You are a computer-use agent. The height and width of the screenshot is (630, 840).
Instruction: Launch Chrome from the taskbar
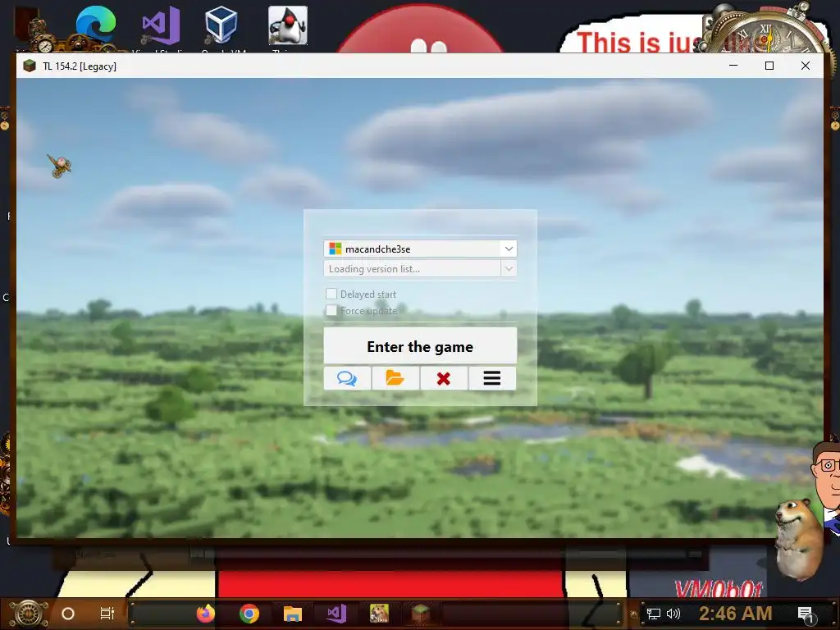(x=249, y=614)
